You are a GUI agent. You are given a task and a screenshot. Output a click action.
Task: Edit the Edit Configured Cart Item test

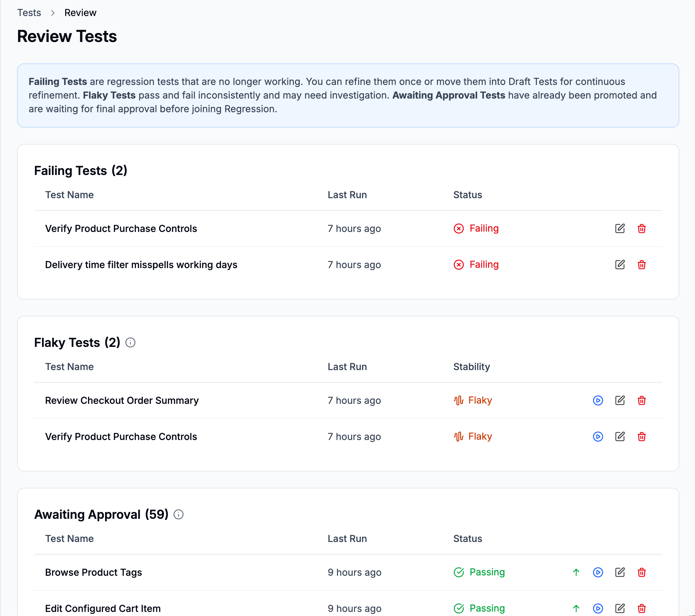(620, 608)
